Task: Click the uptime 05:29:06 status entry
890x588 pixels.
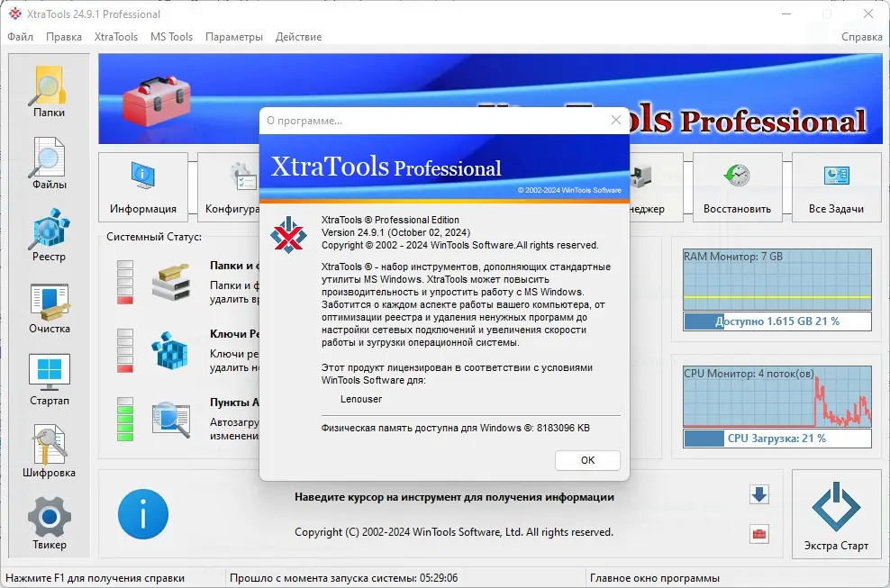Action: 343,578
